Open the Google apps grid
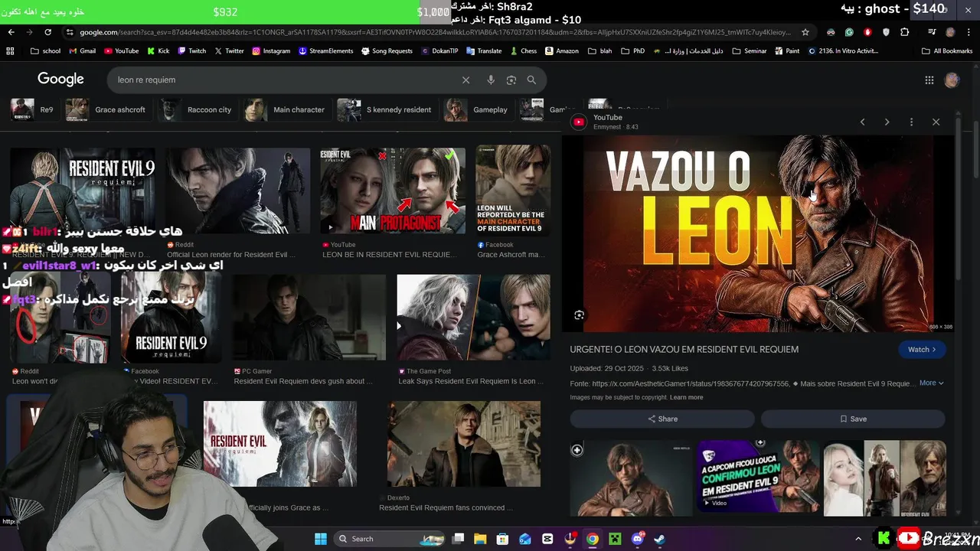 [x=929, y=80]
